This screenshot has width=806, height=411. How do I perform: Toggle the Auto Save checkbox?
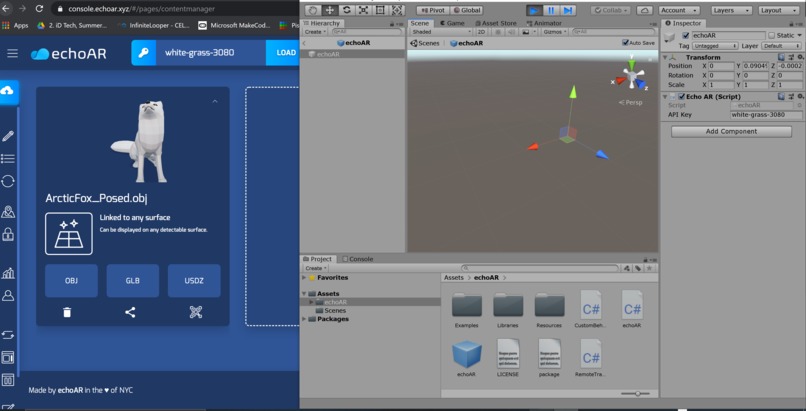coord(625,43)
